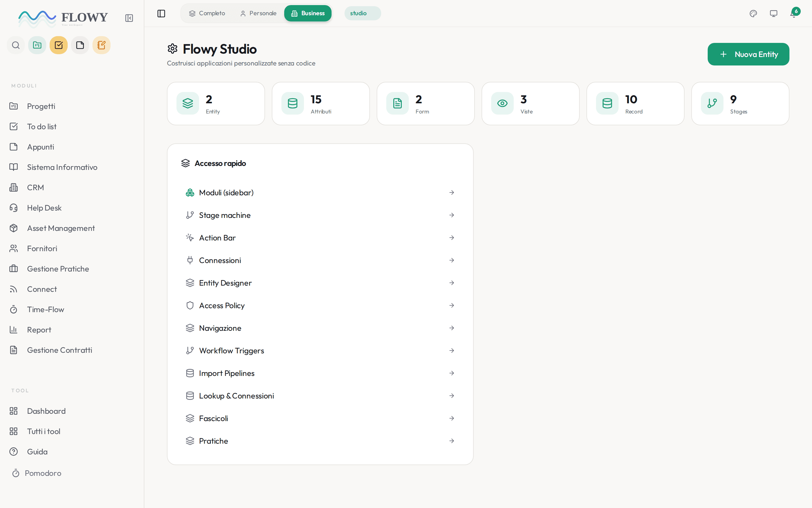Open the green projects quick-action icon
Screen dimensions: 812x508
(37, 45)
